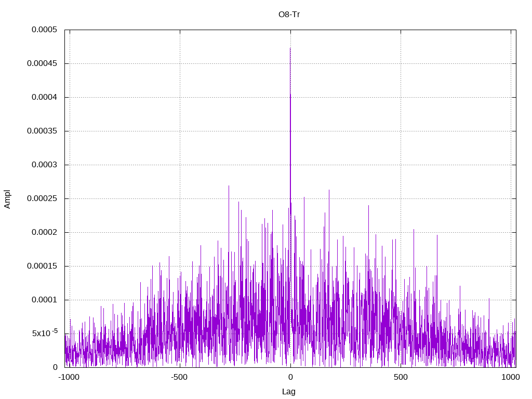The width and height of the screenshot is (532, 399).
Task: Click y-axis value 0.0003
Action: pos(45,165)
